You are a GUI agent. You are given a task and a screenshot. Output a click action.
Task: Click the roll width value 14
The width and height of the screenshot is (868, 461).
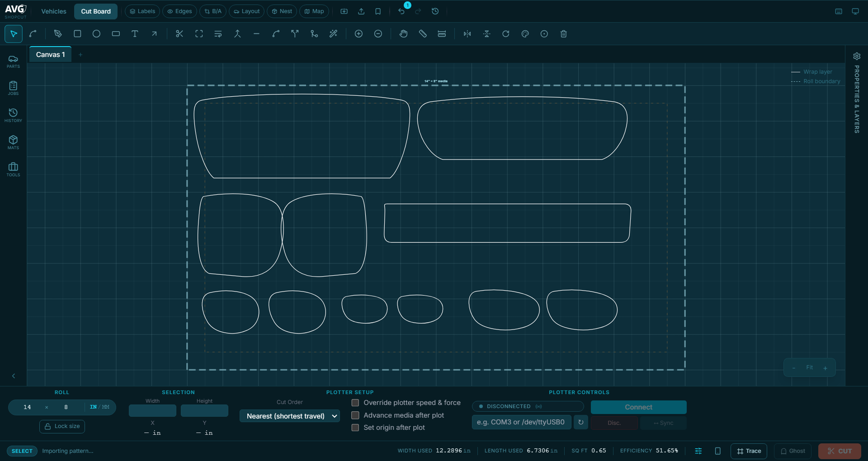pyautogui.click(x=27, y=407)
